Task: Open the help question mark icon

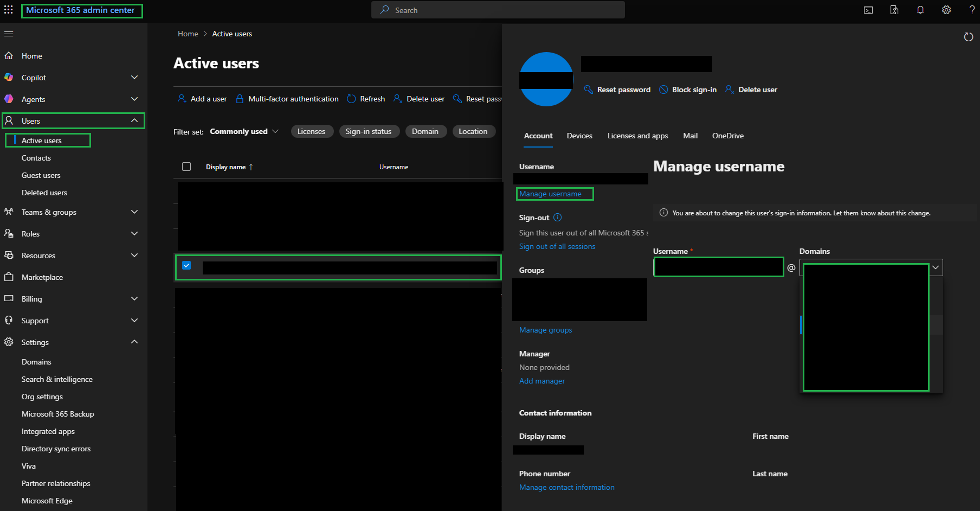Action: click(972, 10)
